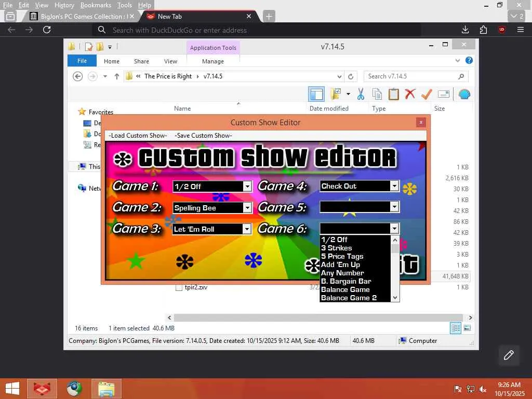Close the Custom Show Editor window
This screenshot has width=532, height=399.
(421, 123)
